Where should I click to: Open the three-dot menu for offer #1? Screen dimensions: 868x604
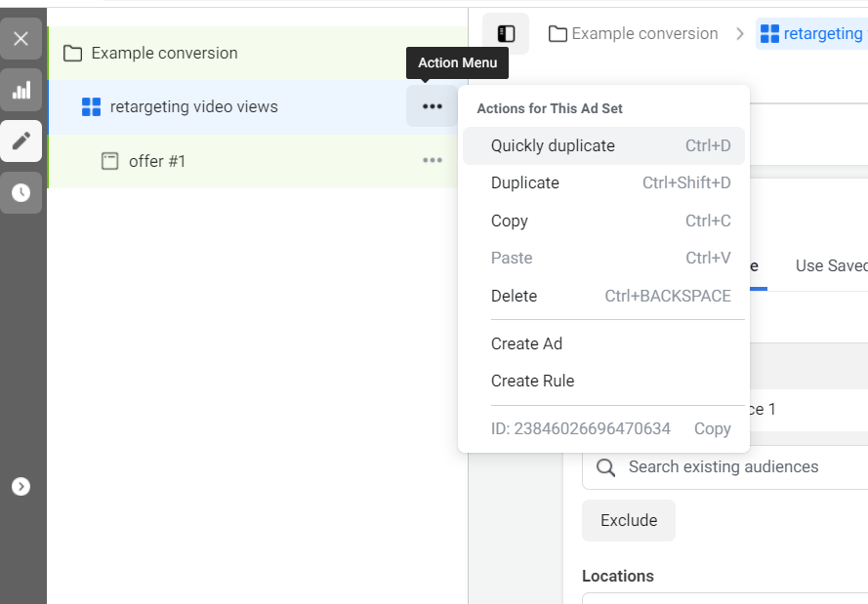point(433,161)
